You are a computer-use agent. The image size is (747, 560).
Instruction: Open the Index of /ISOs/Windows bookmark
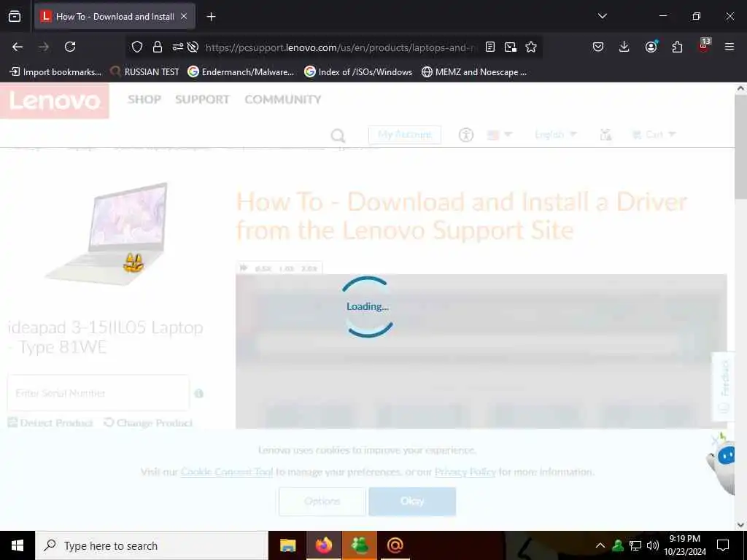click(x=358, y=72)
